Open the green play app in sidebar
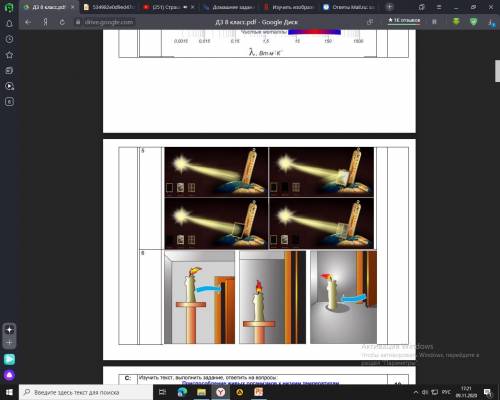This screenshot has height=400, width=500. pos(9,359)
